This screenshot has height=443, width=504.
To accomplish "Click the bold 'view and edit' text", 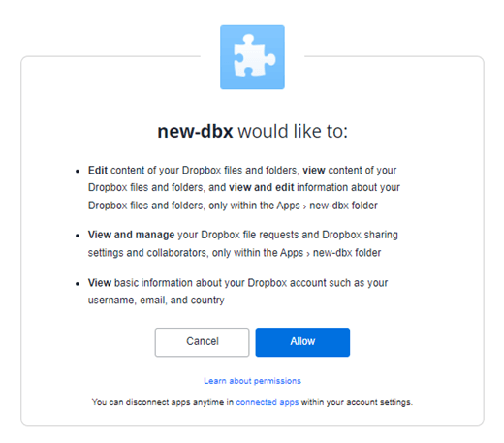I will pos(262,187).
